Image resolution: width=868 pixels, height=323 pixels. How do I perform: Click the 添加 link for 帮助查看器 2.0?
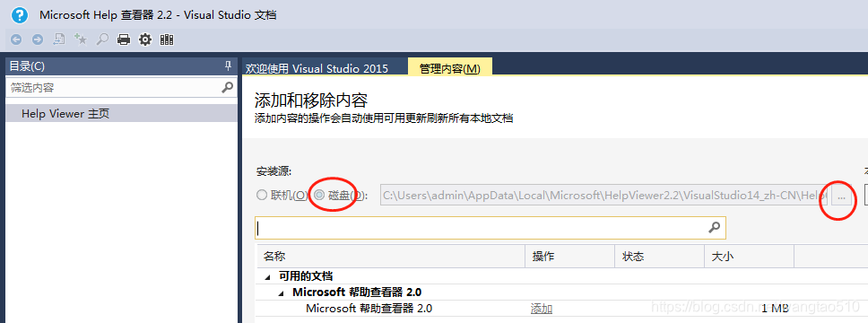541,310
